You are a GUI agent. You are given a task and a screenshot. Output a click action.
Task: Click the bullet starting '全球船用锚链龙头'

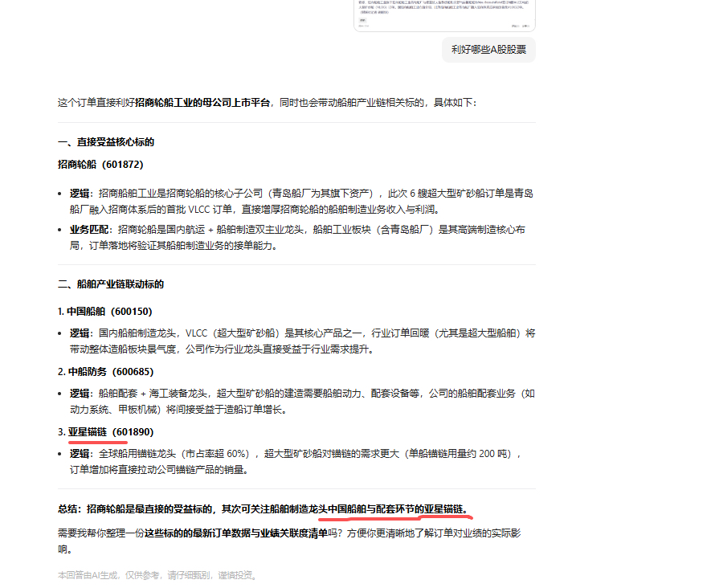pos(296,462)
